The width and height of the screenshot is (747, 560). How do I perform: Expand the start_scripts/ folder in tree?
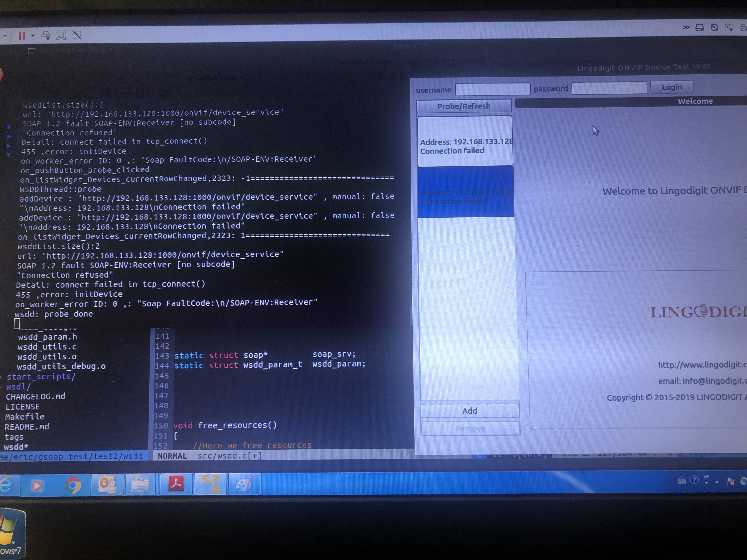click(x=41, y=376)
